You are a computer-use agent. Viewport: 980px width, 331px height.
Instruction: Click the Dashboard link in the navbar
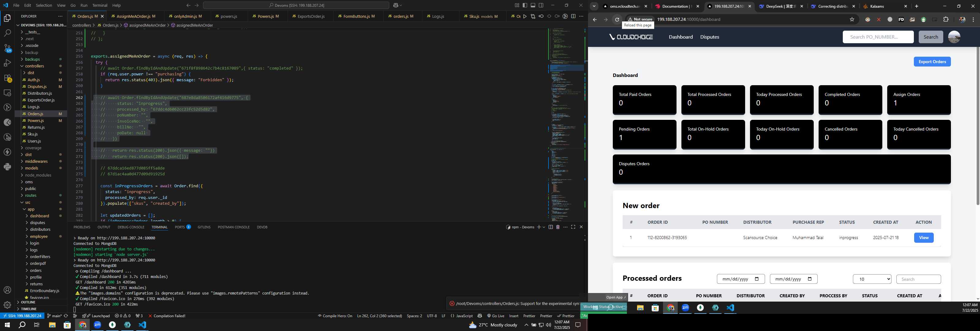tap(680, 37)
